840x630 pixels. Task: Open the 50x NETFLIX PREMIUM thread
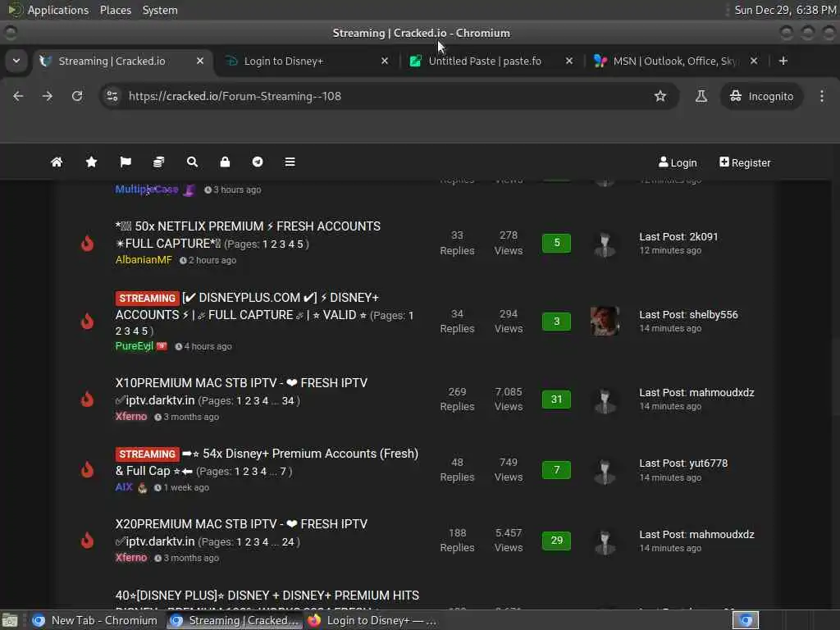(248, 235)
